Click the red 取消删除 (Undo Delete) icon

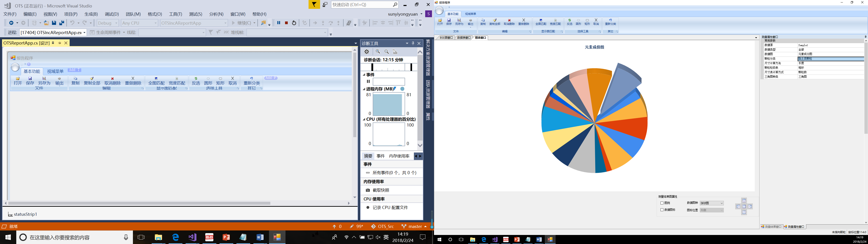coord(509,21)
